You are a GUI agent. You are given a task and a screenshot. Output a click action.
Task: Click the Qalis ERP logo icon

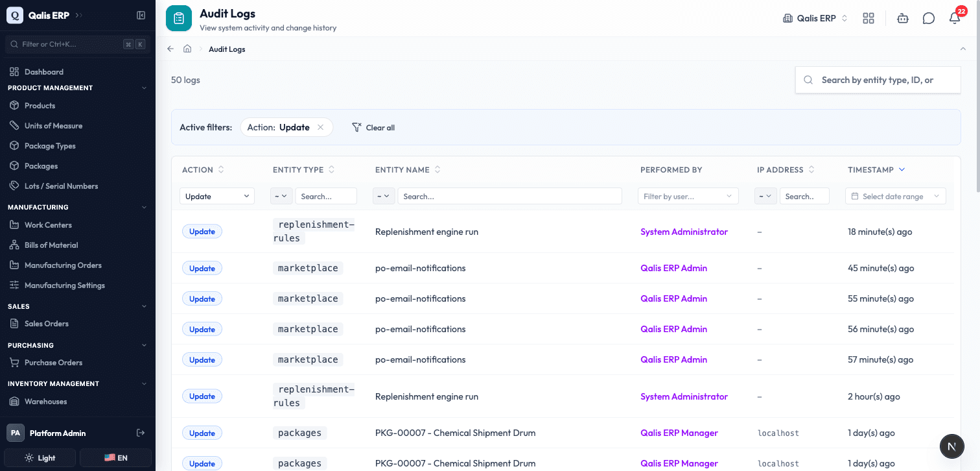[x=15, y=15]
